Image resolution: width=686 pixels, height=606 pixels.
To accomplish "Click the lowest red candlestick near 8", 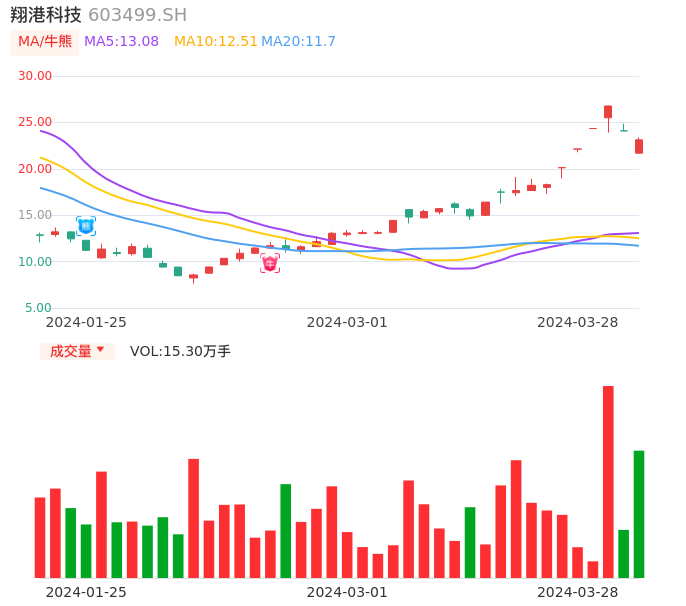I will 193,277.
